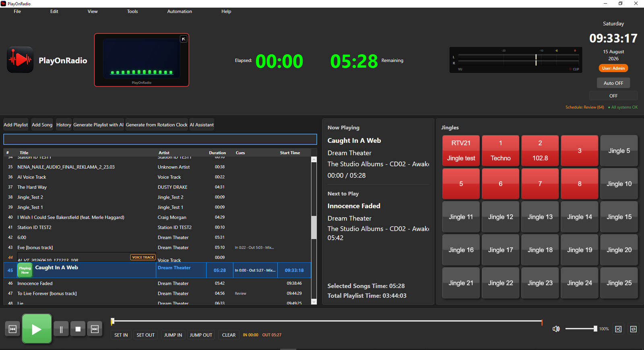Click the playlist scrollbar down arrow
The width and height of the screenshot is (644, 350).
click(x=314, y=302)
